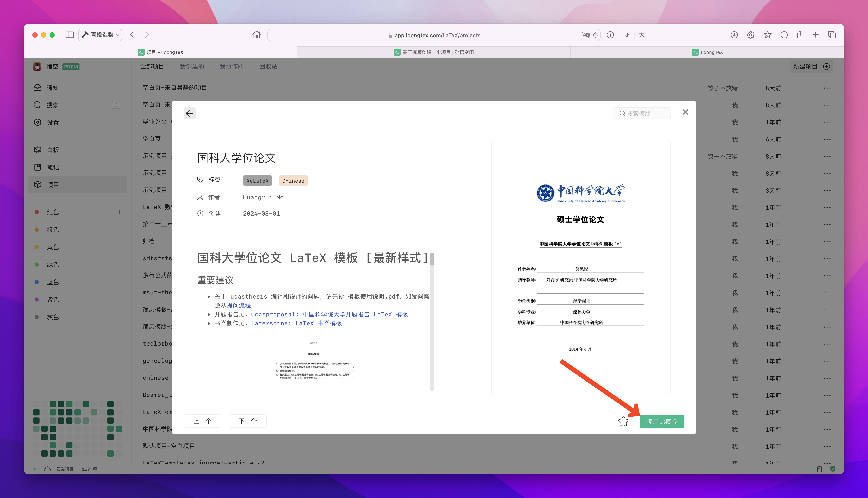Select the 项目 projects sidebar entry
The width and height of the screenshot is (868, 498).
(53, 185)
